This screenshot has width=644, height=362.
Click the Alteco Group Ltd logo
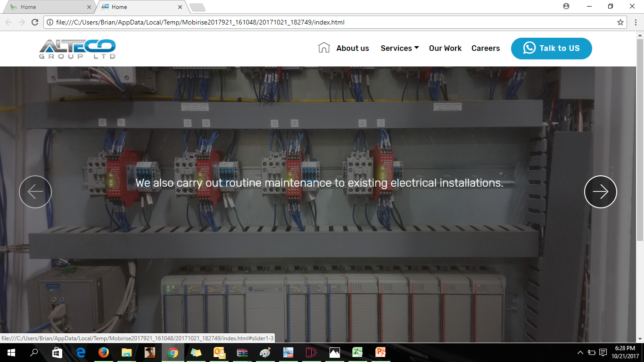click(77, 49)
